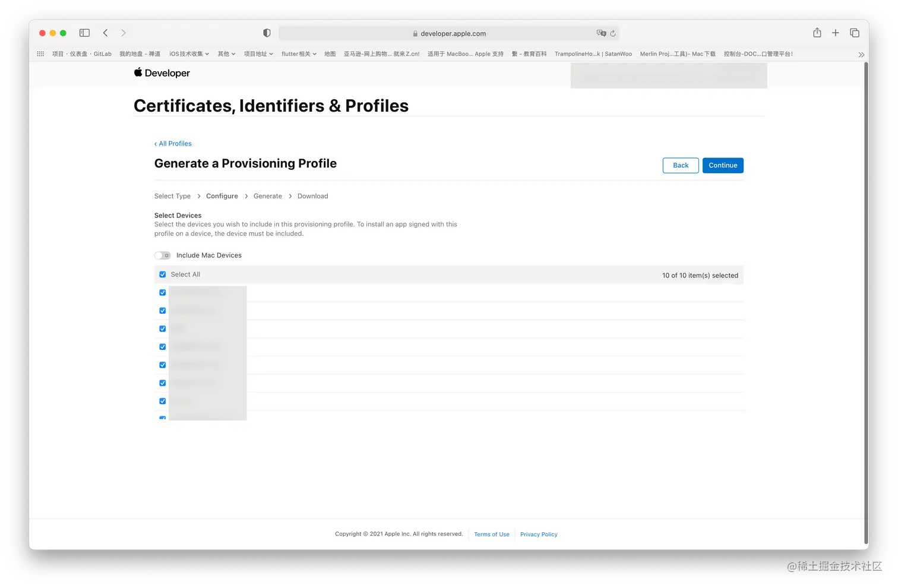Click the Apple Developer logo
The height and width of the screenshot is (588, 898).
pos(162,73)
